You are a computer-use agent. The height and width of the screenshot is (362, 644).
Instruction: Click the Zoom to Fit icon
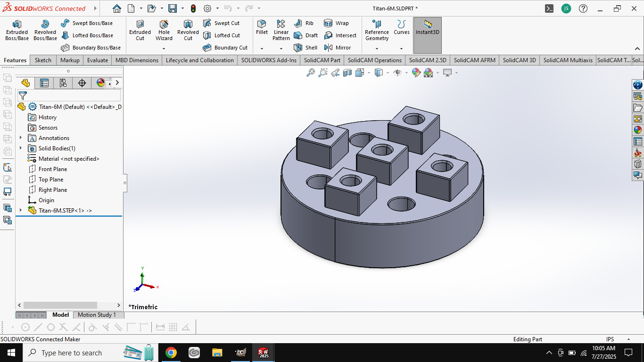(x=311, y=73)
